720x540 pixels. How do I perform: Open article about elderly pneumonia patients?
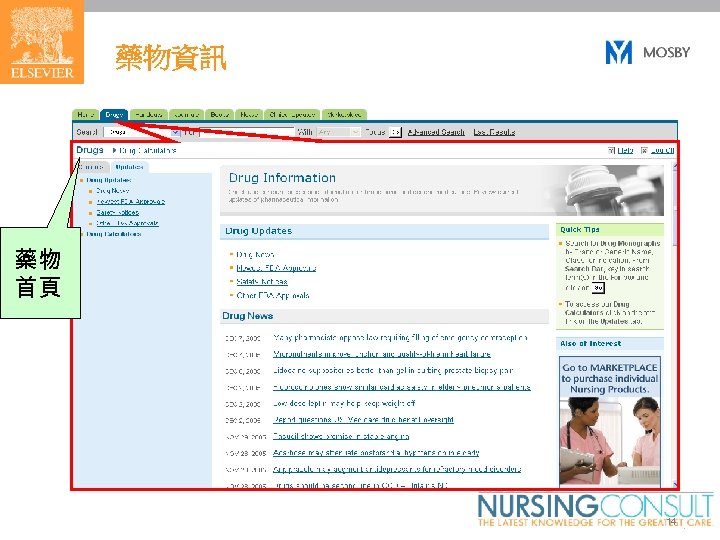(402, 387)
